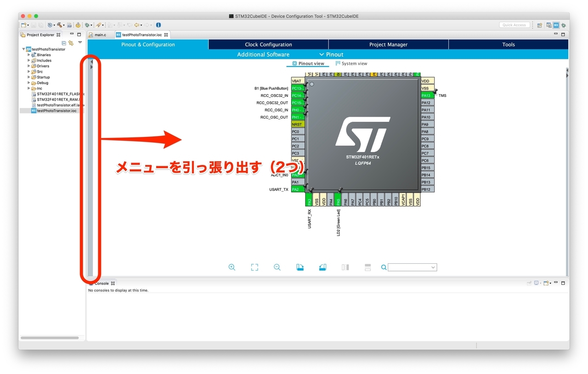Open the pinout search combo box dropdown

pos(433,267)
